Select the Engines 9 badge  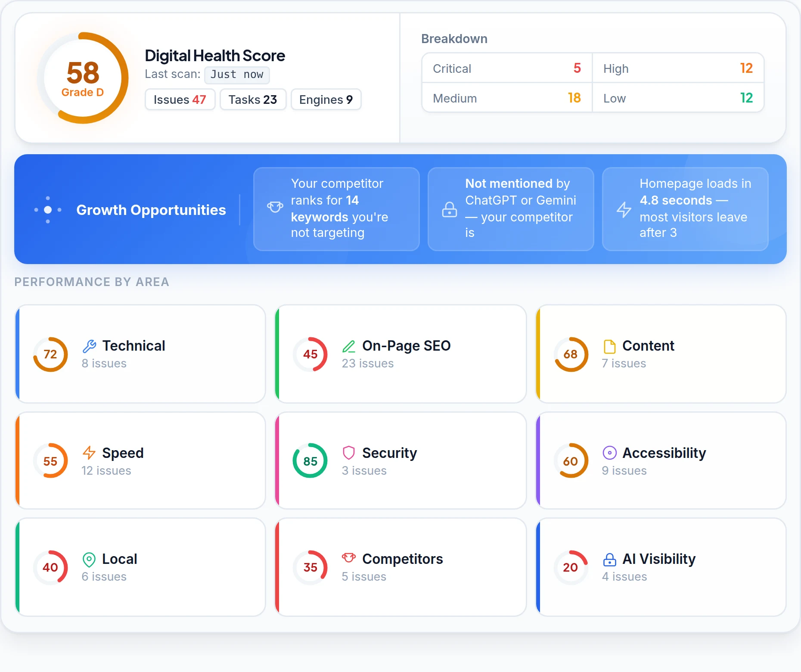point(326,100)
